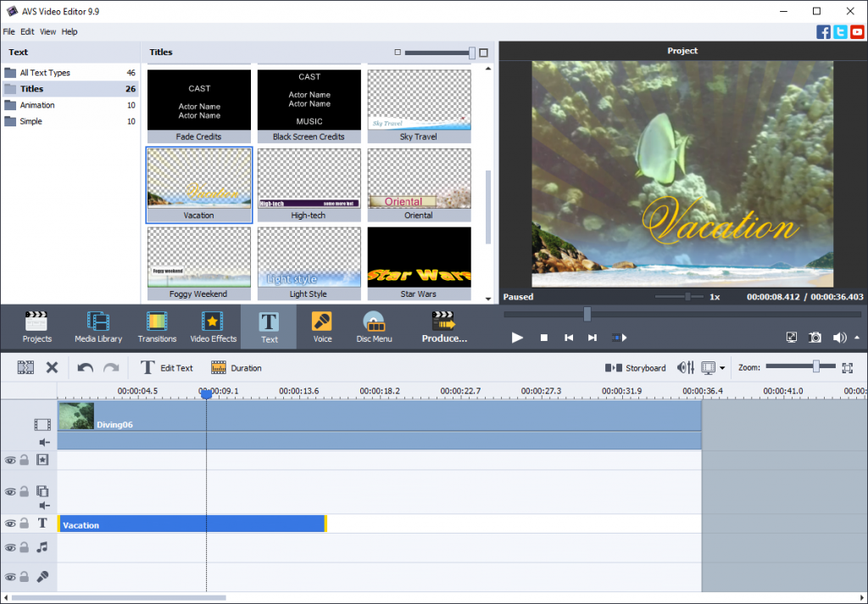Open the Edit menu
The width and height of the screenshot is (868, 604).
(x=27, y=31)
